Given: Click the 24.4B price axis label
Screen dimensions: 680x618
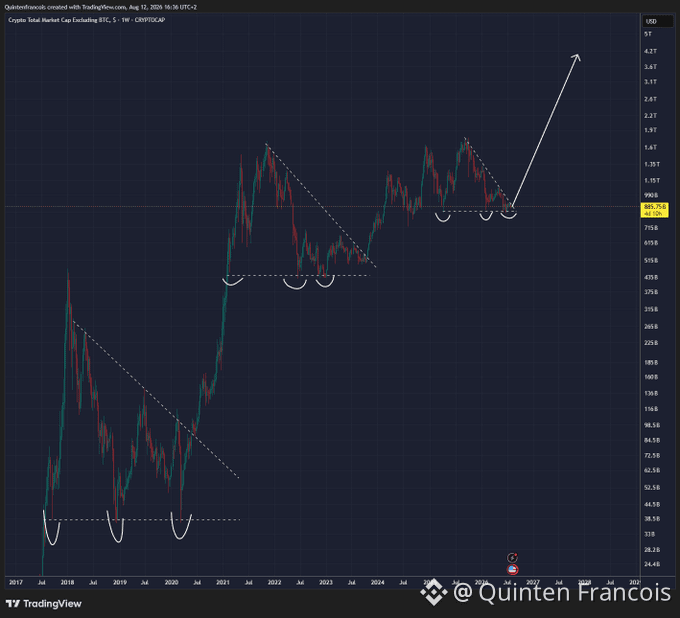Looking at the screenshot, I should (652, 564).
